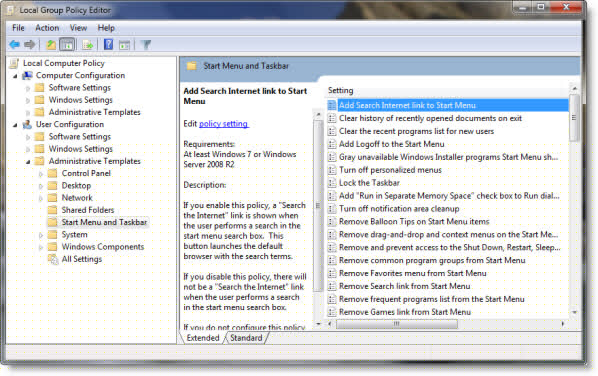Click the Forward arrow toolbar icon
The image size is (598, 376).
29,45
